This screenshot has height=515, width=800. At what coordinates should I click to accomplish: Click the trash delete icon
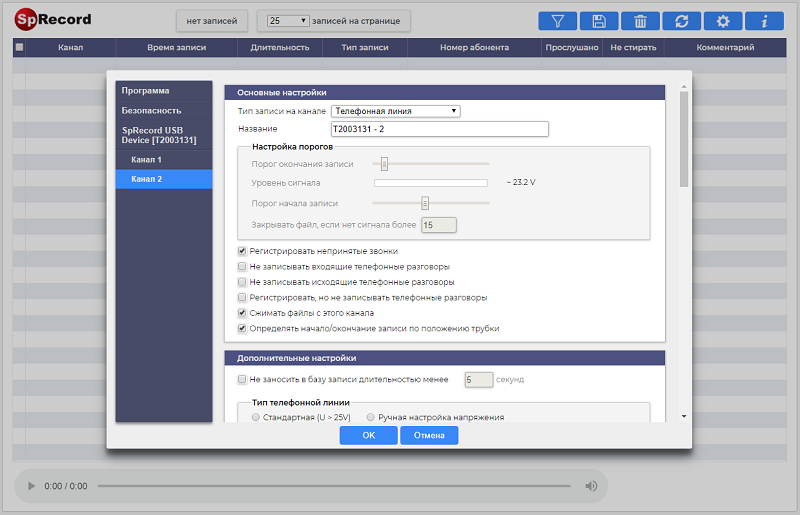(640, 21)
